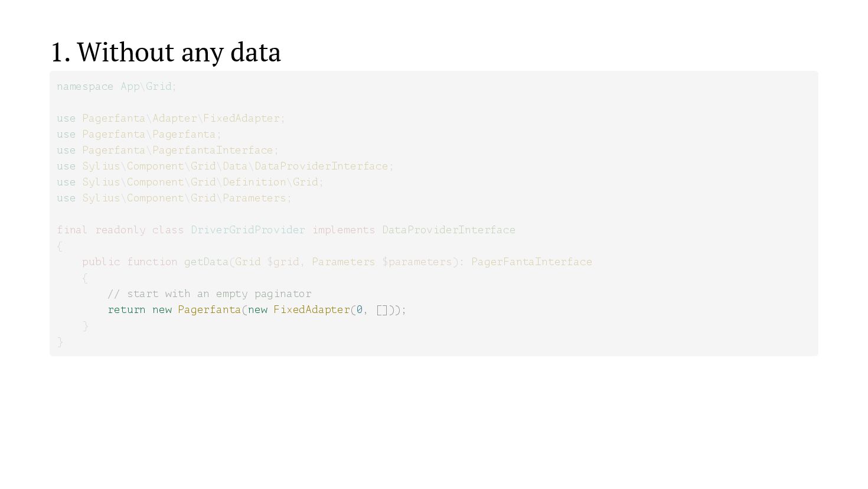Select FixedAdapter in the return statement

coord(312,309)
